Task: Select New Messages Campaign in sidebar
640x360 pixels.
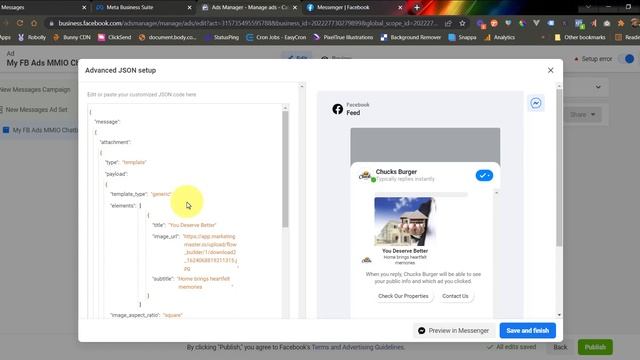Action: pyautogui.click(x=35, y=89)
